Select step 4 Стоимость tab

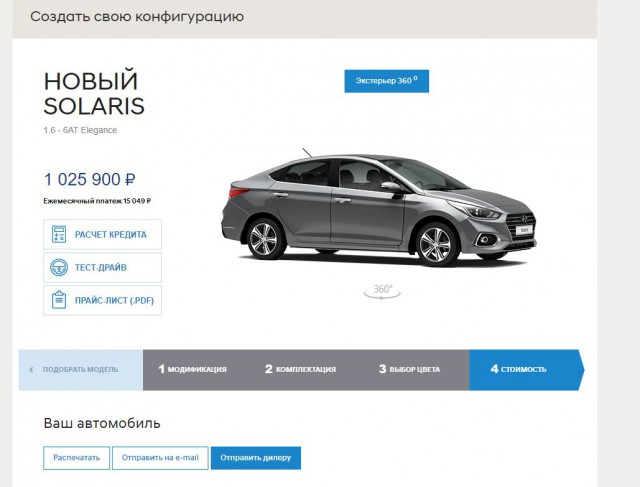[x=527, y=369]
